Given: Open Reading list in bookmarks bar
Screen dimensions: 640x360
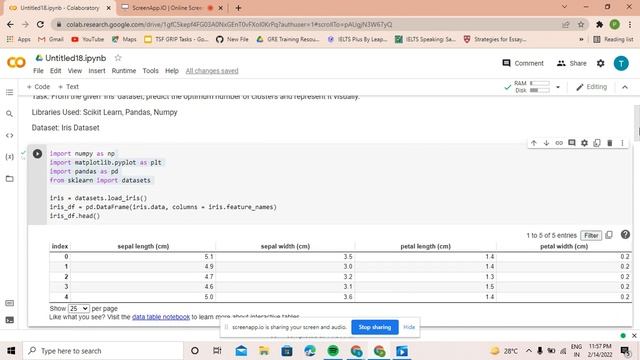Looking at the screenshot, I should [613, 39].
